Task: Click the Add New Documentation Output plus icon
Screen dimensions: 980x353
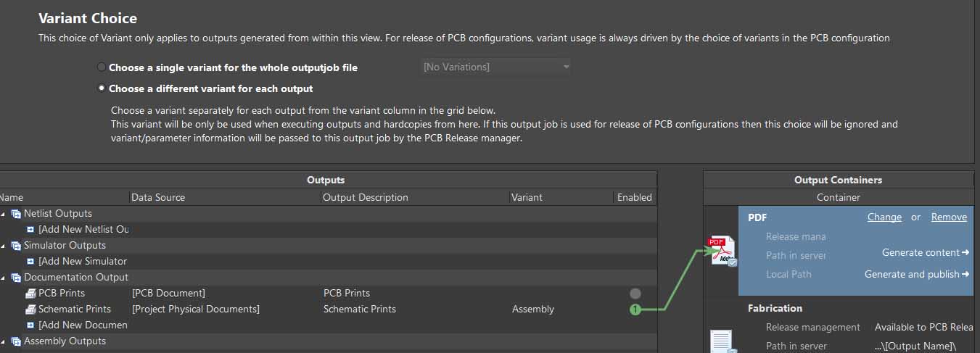Action: click(30, 325)
